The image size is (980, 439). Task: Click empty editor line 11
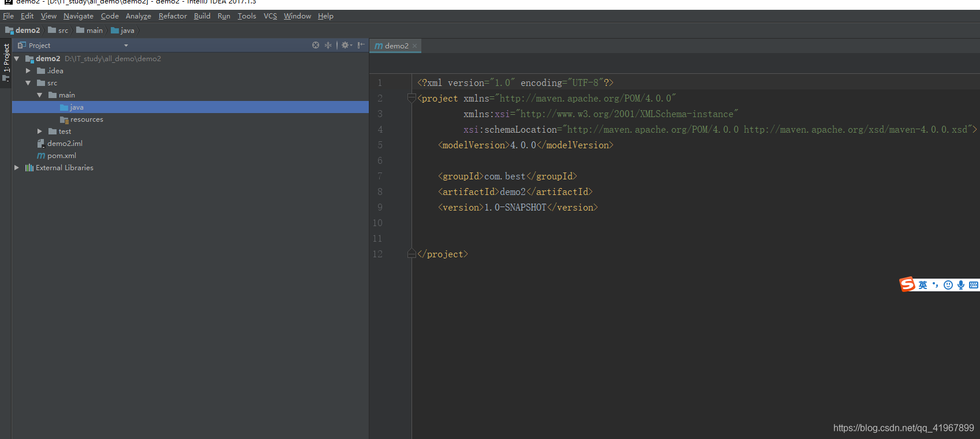tap(695, 238)
